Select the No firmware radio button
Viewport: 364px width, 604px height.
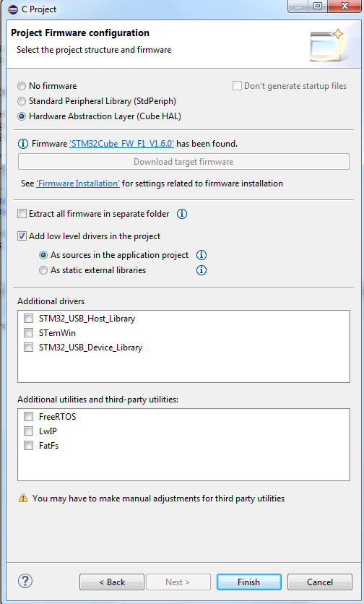pyautogui.click(x=22, y=86)
